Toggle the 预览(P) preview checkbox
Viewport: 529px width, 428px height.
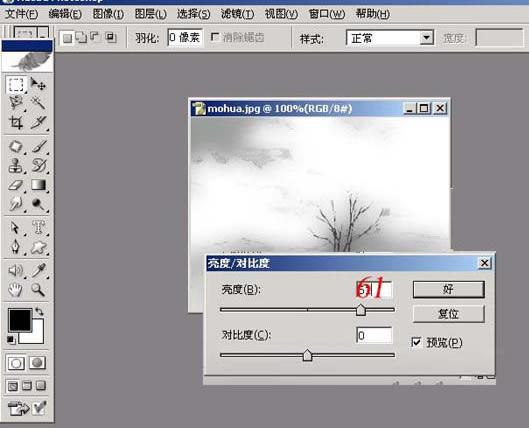417,342
